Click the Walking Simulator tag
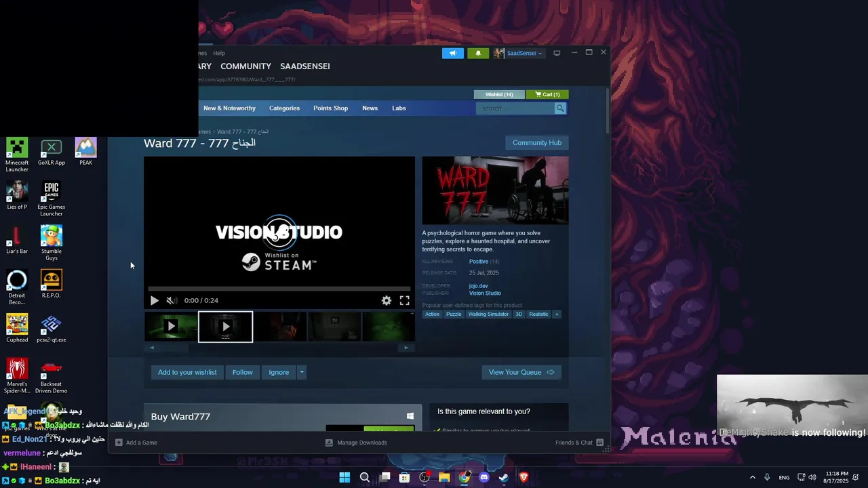The width and height of the screenshot is (868, 488). click(488, 314)
